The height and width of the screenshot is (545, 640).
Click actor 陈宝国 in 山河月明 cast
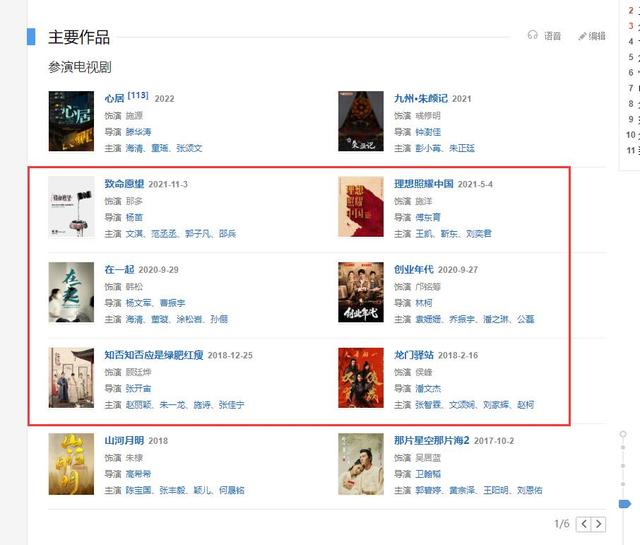pyautogui.click(x=138, y=490)
